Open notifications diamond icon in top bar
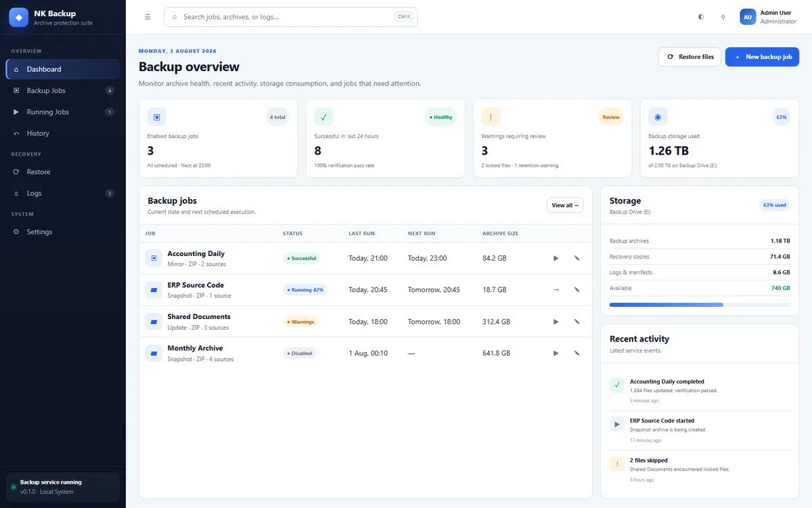The width and height of the screenshot is (812, 508). click(x=723, y=17)
